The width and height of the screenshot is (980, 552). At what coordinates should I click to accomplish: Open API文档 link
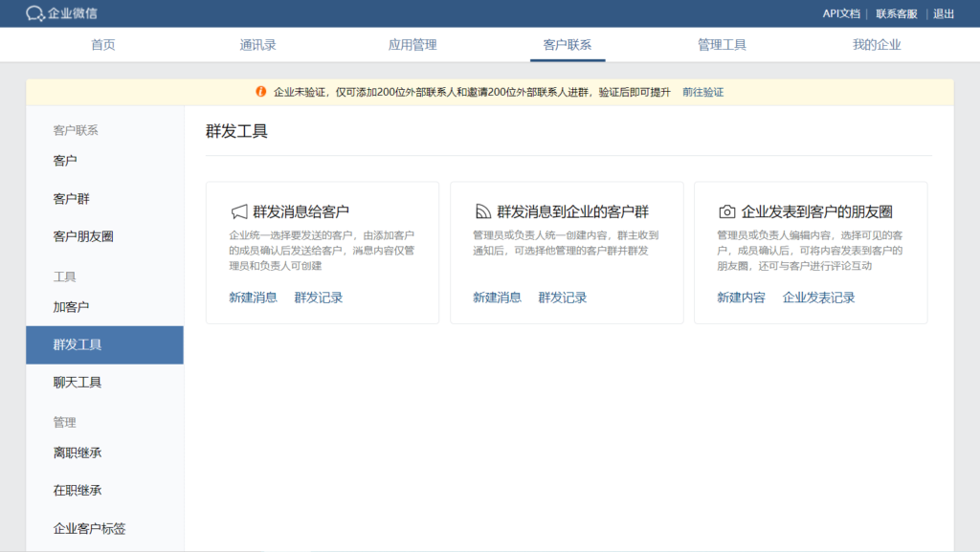[x=841, y=13]
